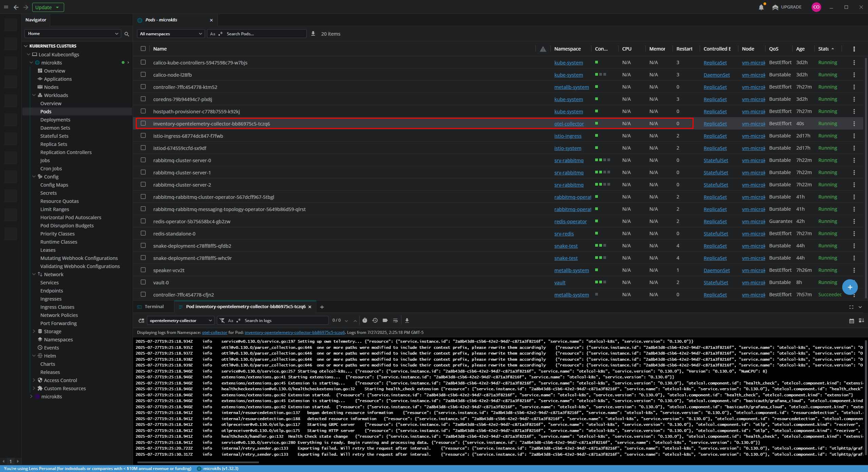
Task: Click the navigator search magnifier icon
Action: pyautogui.click(x=127, y=34)
